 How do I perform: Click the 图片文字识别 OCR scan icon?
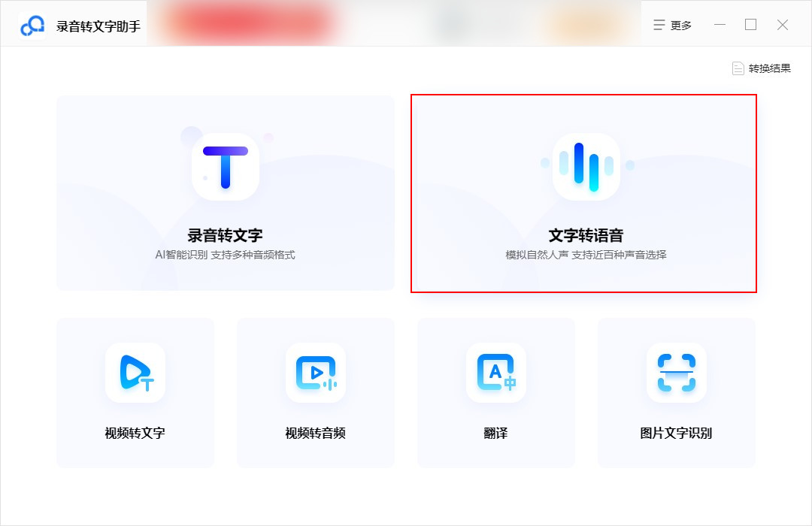click(676, 373)
